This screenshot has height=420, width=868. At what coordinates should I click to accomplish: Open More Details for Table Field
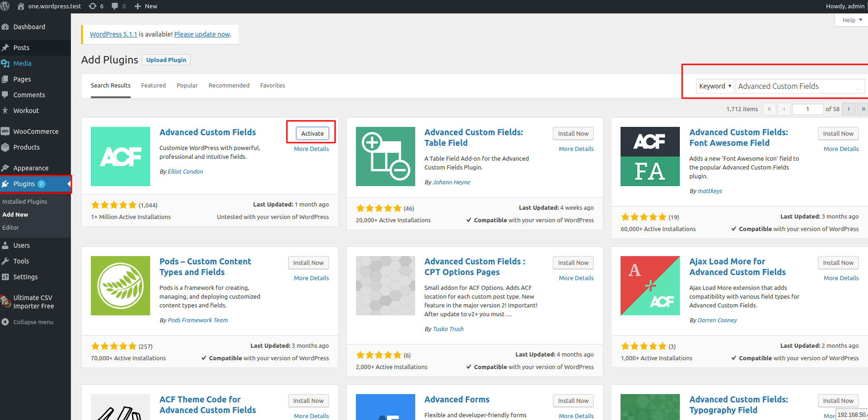pyautogui.click(x=576, y=149)
